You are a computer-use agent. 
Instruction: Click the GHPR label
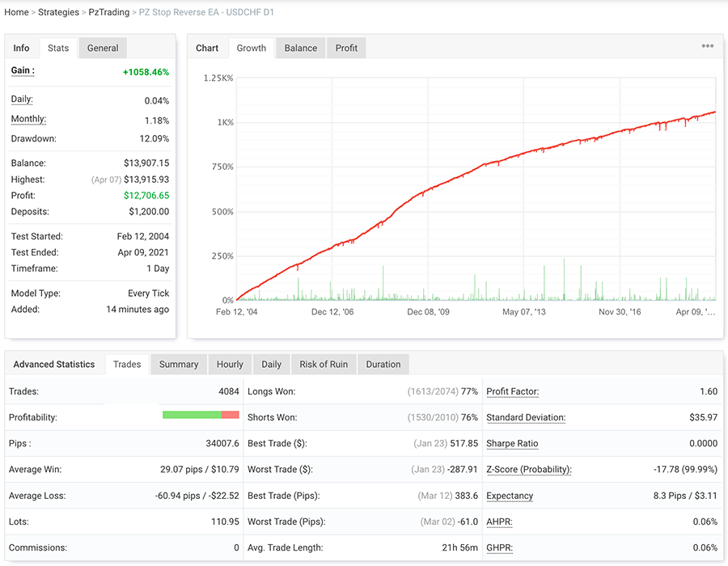(x=499, y=548)
